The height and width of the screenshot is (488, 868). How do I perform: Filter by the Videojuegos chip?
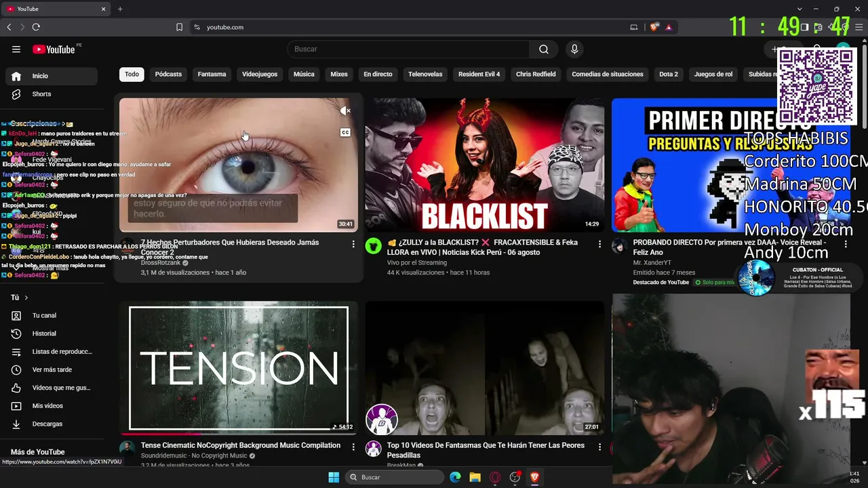coord(260,75)
